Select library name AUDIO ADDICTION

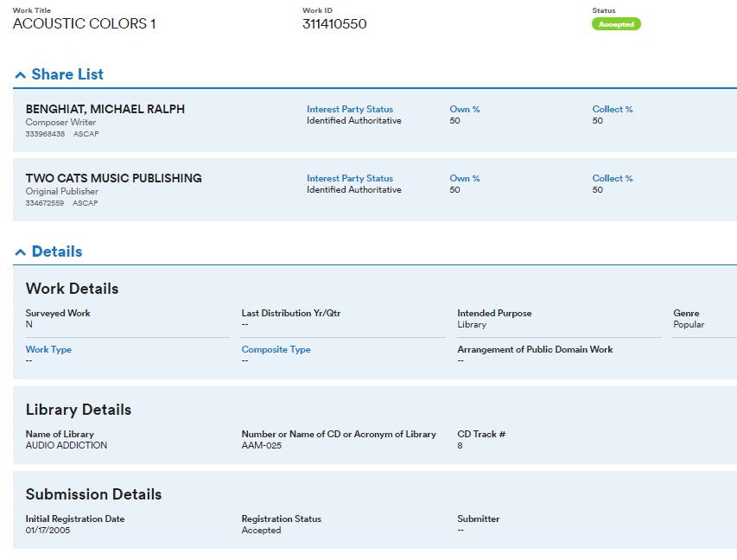67,445
